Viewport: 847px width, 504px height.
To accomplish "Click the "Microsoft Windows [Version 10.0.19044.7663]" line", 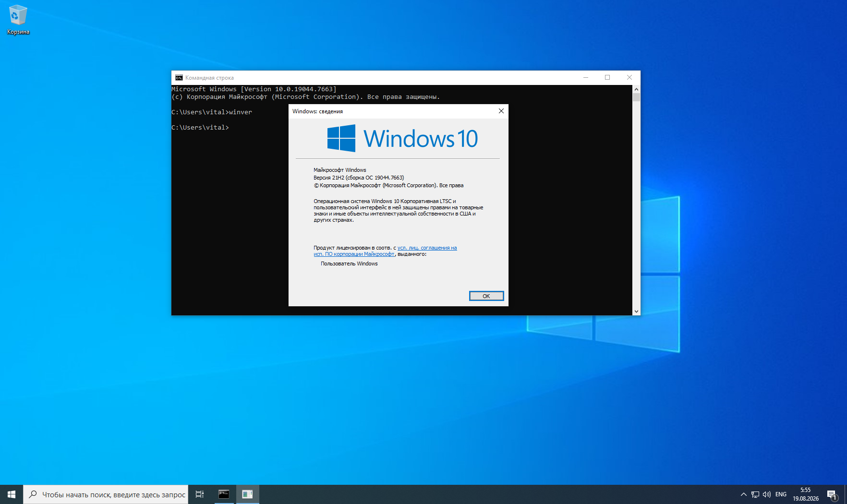I will coord(254,89).
